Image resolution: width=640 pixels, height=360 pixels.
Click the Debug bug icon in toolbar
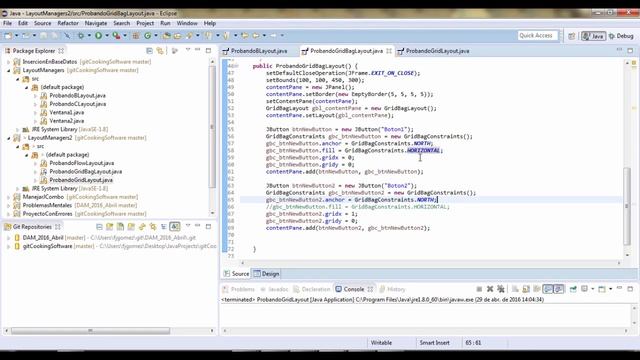click(81, 36)
